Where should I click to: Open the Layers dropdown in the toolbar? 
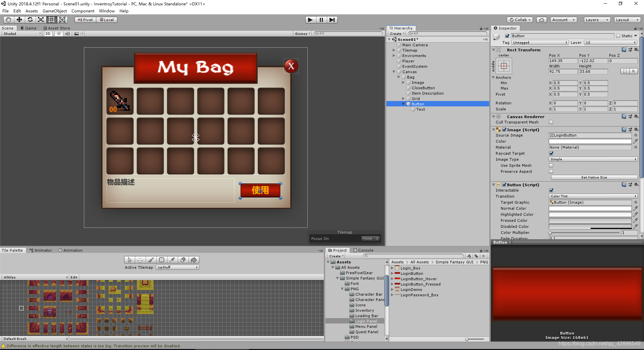596,19
